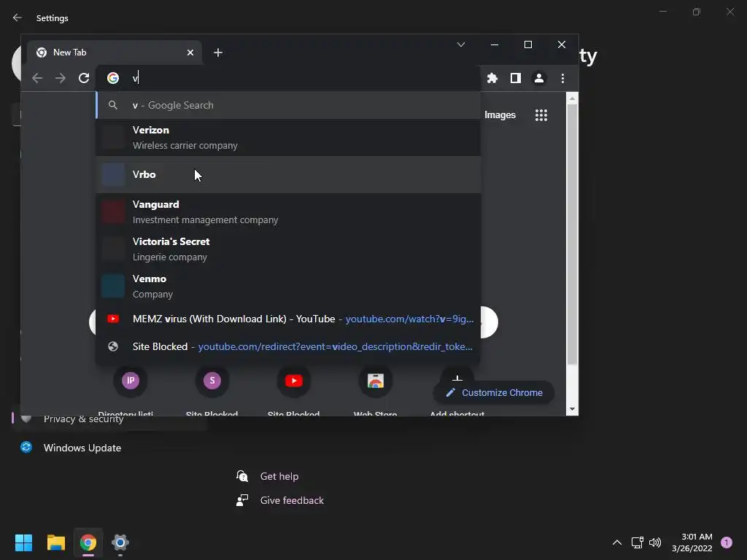Open the Site Blocked youtube redirect suggestion
This screenshot has width=747, height=560.
[288, 346]
